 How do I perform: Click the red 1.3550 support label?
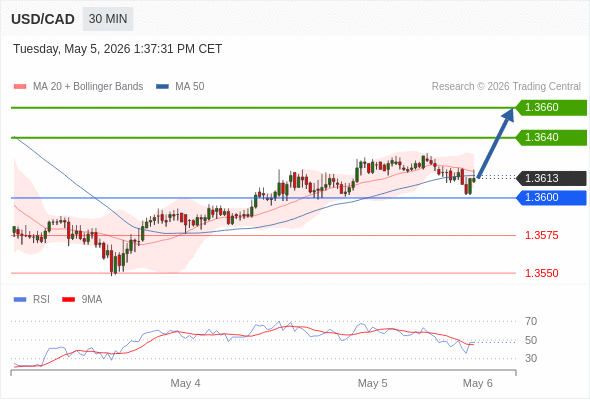tap(541, 273)
